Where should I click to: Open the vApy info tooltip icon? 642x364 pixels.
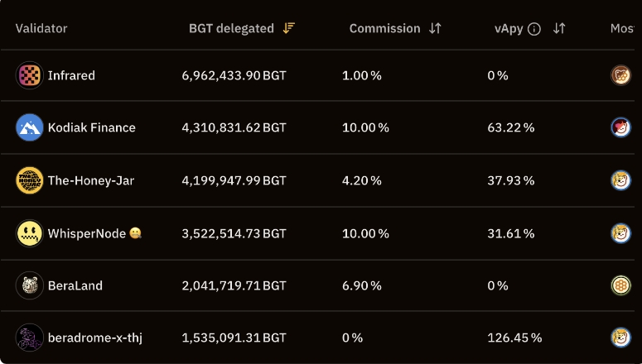click(x=534, y=29)
